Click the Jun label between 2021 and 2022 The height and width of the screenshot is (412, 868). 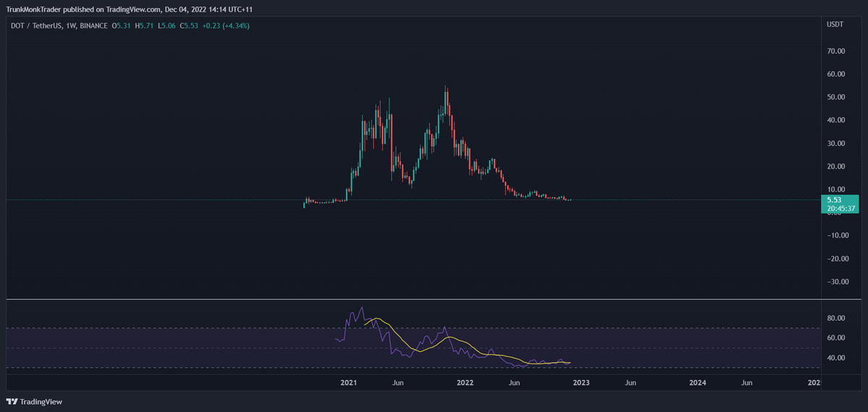click(x=397, y=382)
